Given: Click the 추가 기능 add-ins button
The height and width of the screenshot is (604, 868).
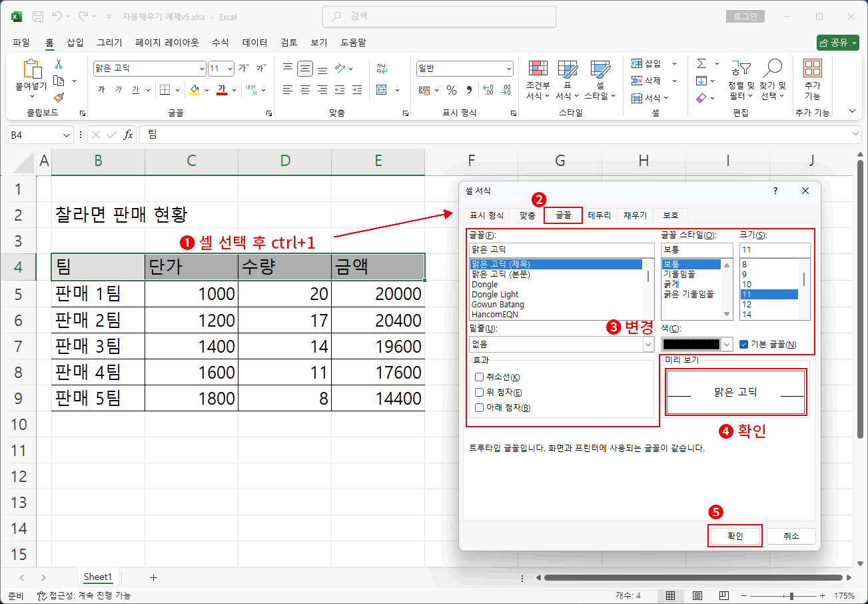Looking at the screenshot, I should tap(812, 80).
